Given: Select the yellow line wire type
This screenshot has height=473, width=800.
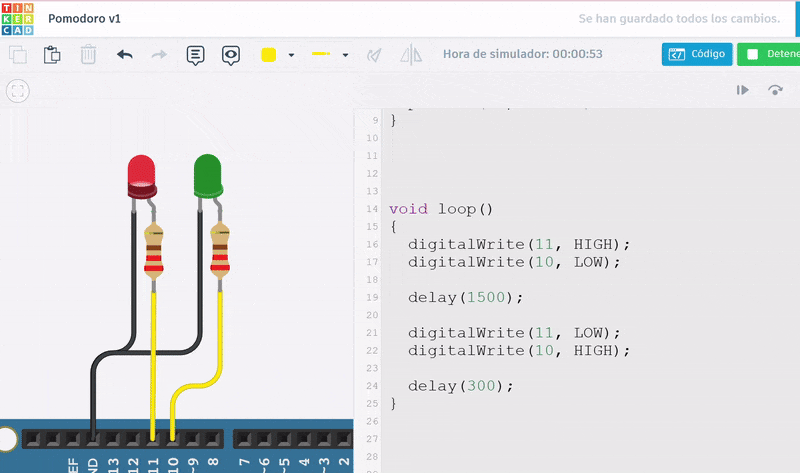Looking at the screenshot, I should coord(321,55).
